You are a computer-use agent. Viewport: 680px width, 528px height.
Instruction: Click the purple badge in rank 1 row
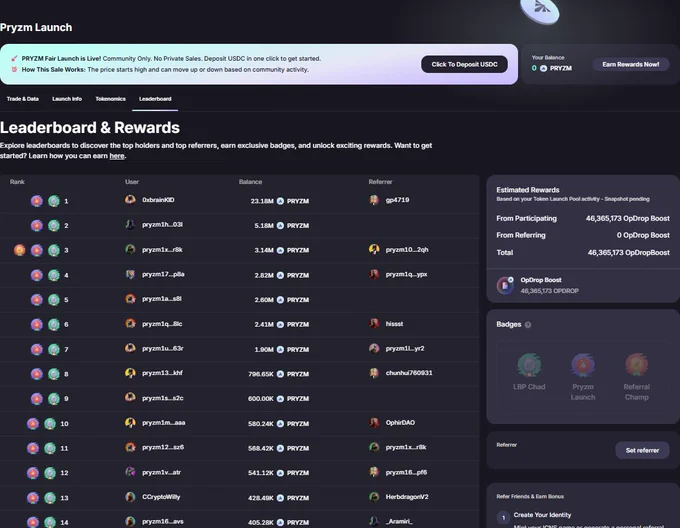point(37,201)
